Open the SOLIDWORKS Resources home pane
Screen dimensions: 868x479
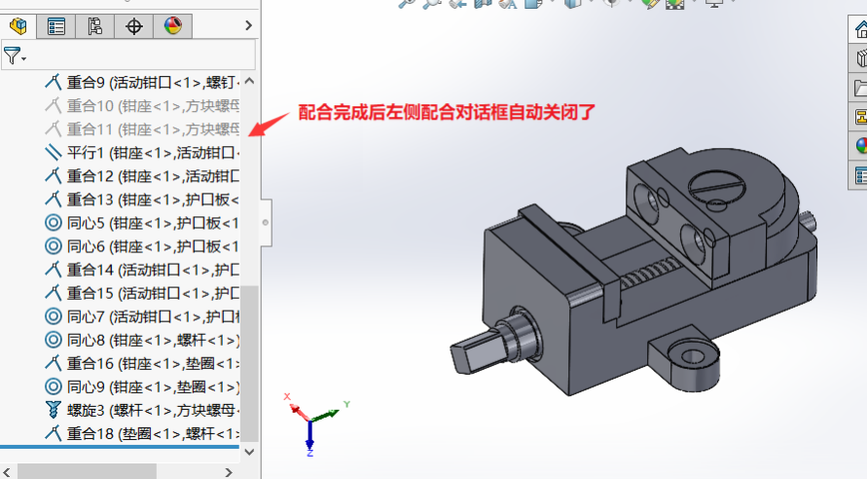[860, 29]
